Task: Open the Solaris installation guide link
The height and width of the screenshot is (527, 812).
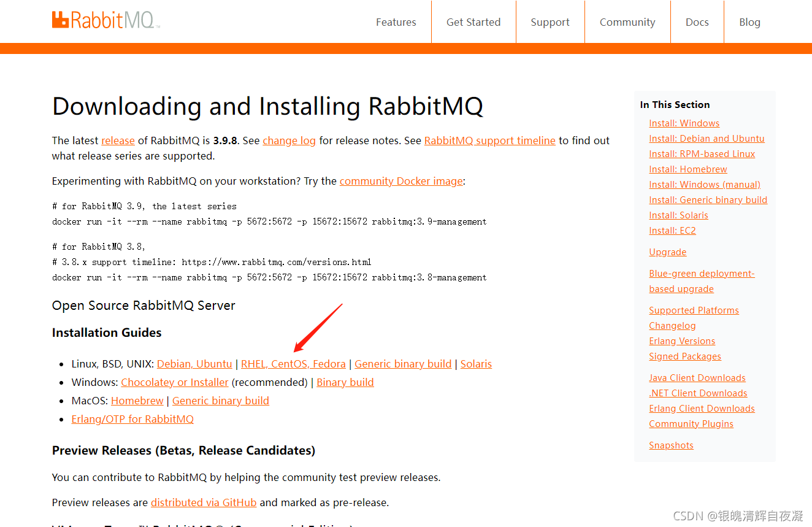Action: pos(476,364)
